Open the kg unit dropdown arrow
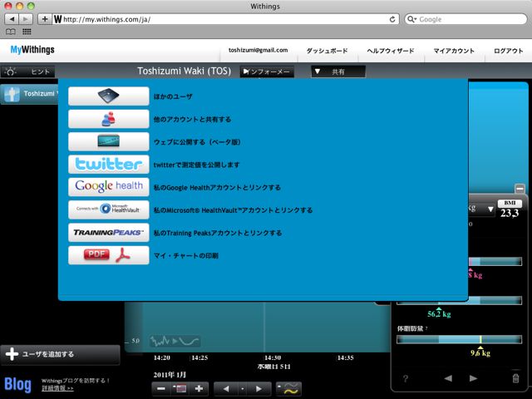This screenshot has height=399, width=532. pos(490,209)
